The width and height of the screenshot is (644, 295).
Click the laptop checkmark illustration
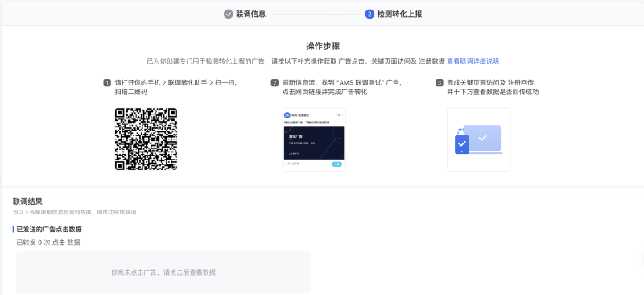tap(482, 139)
